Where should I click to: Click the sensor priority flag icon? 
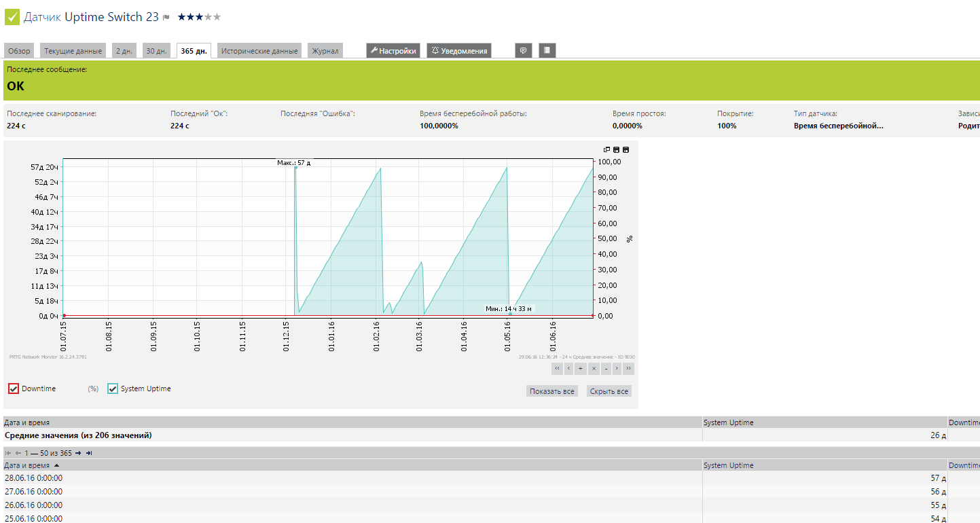[166, 18]
